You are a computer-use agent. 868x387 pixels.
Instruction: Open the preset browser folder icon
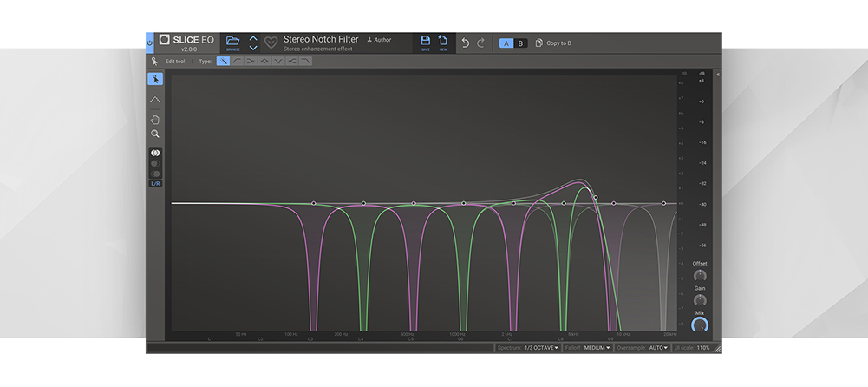(x=232, y=42)
